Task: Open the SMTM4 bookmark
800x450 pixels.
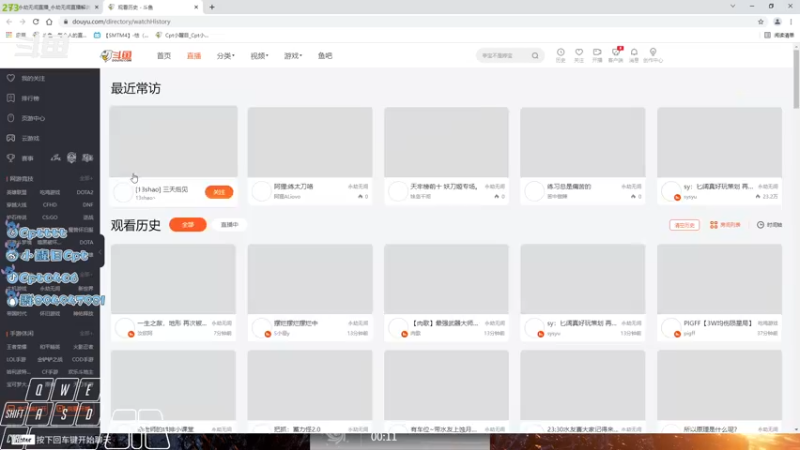Action: 121,35
